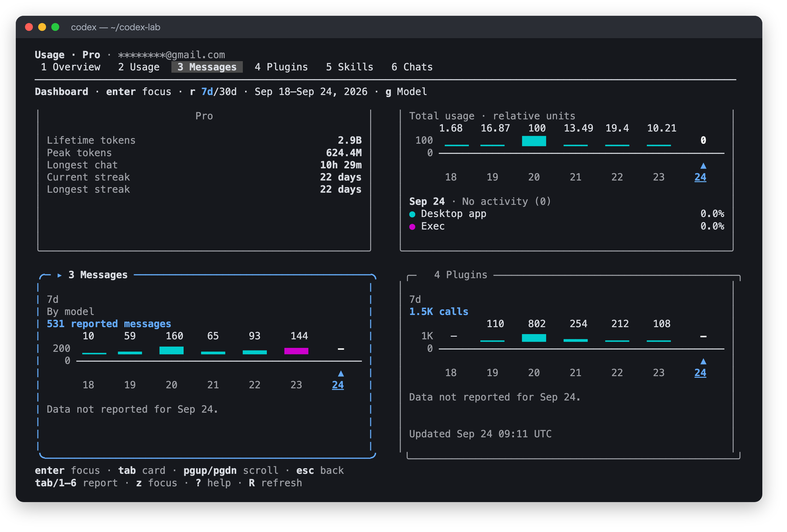The width and height of the screenshot is (787, 532).
Task: Click Updated Sep 24 09:11 UTC text
Action: pos(480,434)
